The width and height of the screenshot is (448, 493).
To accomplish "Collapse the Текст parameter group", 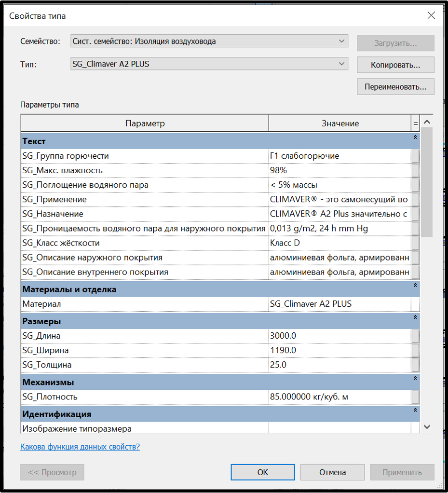I will click(x=415, y=137).
